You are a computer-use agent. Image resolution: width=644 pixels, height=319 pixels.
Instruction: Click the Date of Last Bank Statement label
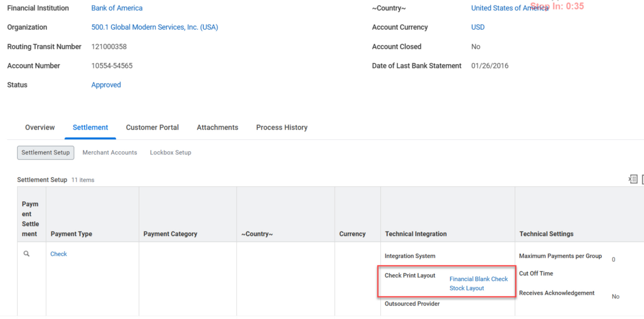click(x=417, y=66)
